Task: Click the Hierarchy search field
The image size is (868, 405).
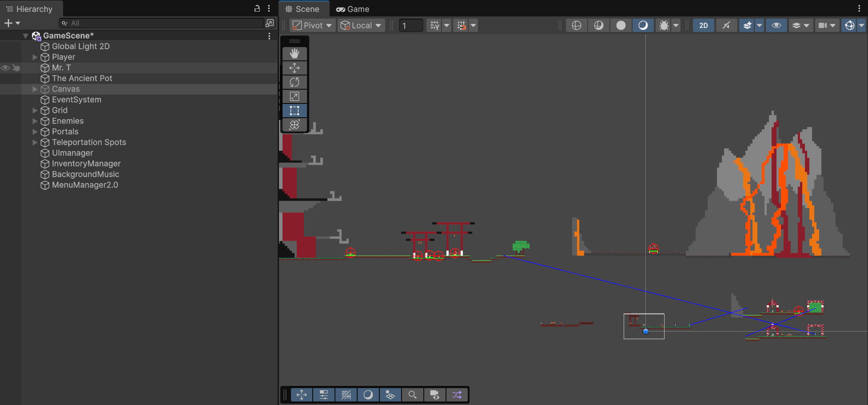Action: pos(162,23)
